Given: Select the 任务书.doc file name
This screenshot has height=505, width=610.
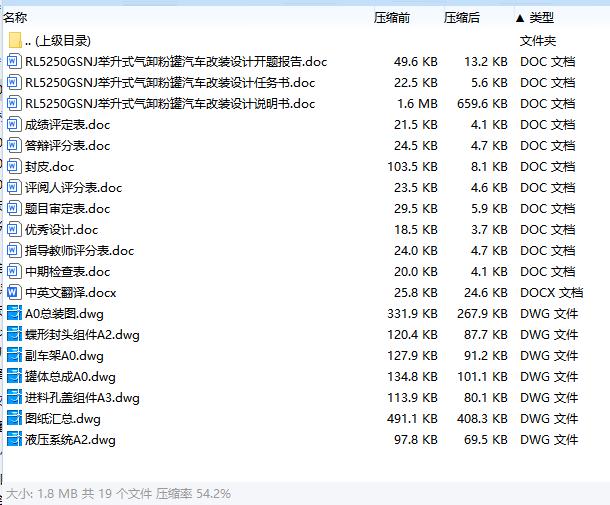Looking at the screenshot, I should coord(170,82).
